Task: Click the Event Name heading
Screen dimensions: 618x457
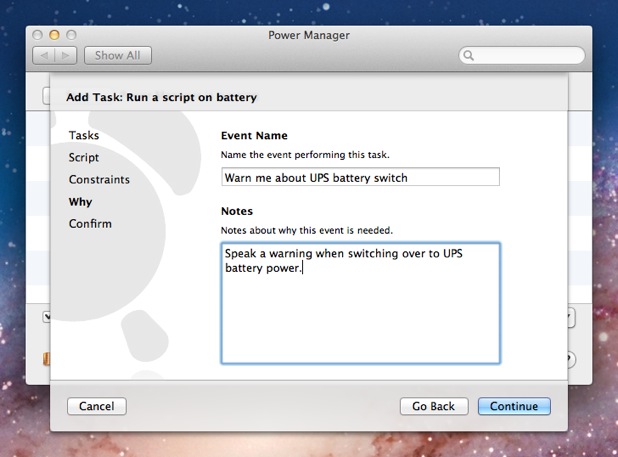Action: [x=254, y=136]
